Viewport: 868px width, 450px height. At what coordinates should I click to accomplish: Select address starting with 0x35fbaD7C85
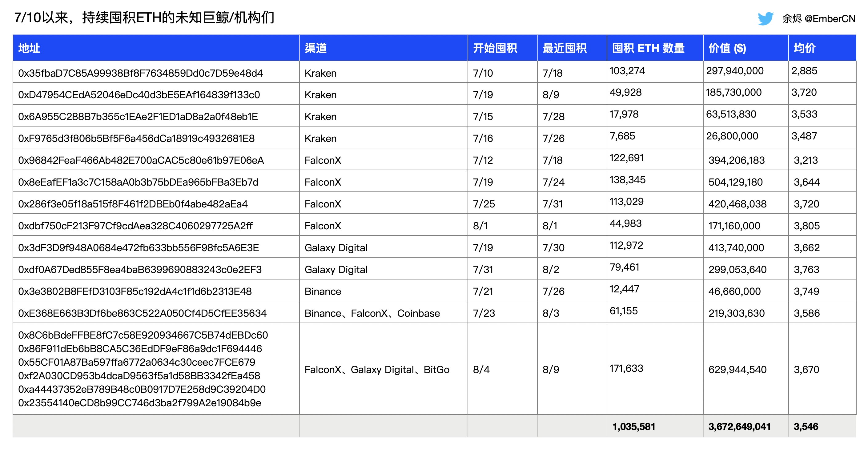coord(140,73)
